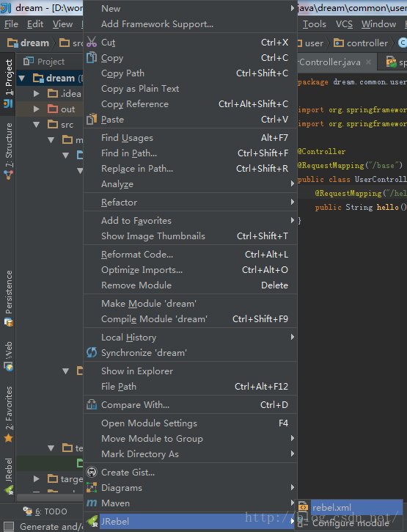Click the Create Gist GitHub icon
This screenshot has width=407, height=532.
pos(92,472)
